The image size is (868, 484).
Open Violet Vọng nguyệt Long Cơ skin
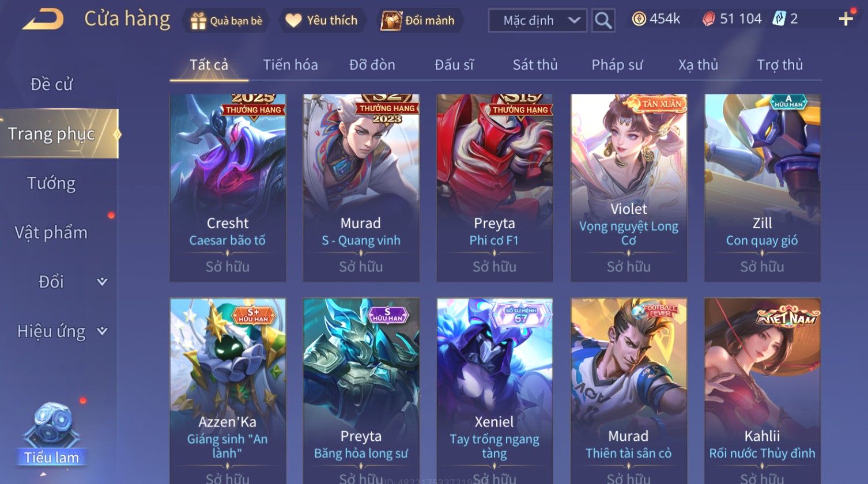(629, 188)
